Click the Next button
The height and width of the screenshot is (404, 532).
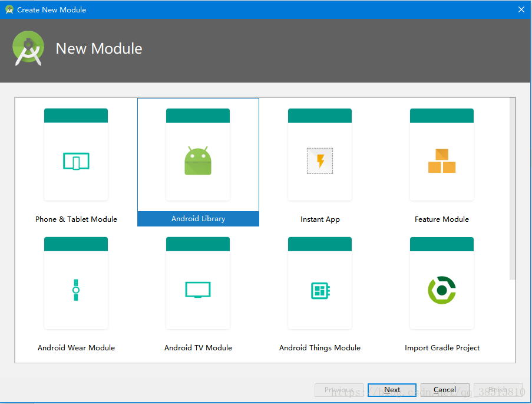point(392,390)
